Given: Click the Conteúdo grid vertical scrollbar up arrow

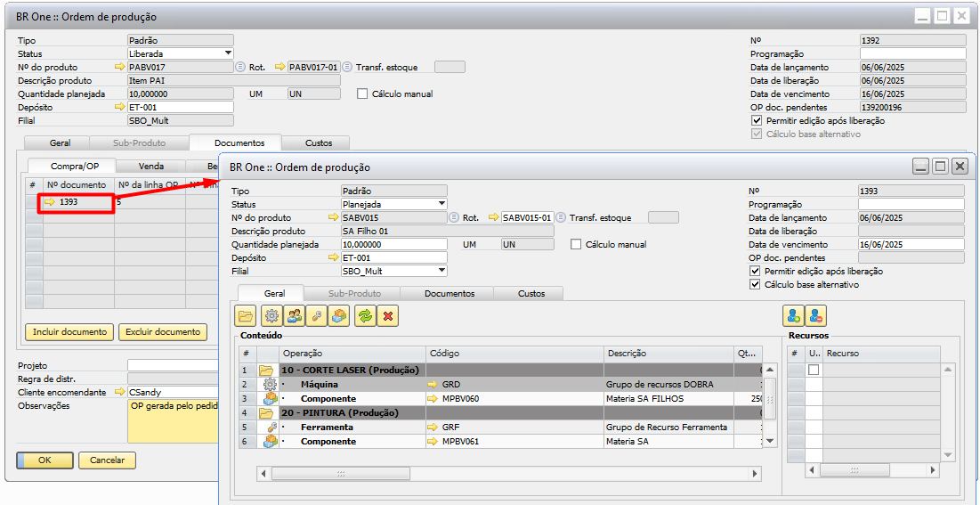Looking at the screenshot, I should pyautogui.click(x=770, y=370).
